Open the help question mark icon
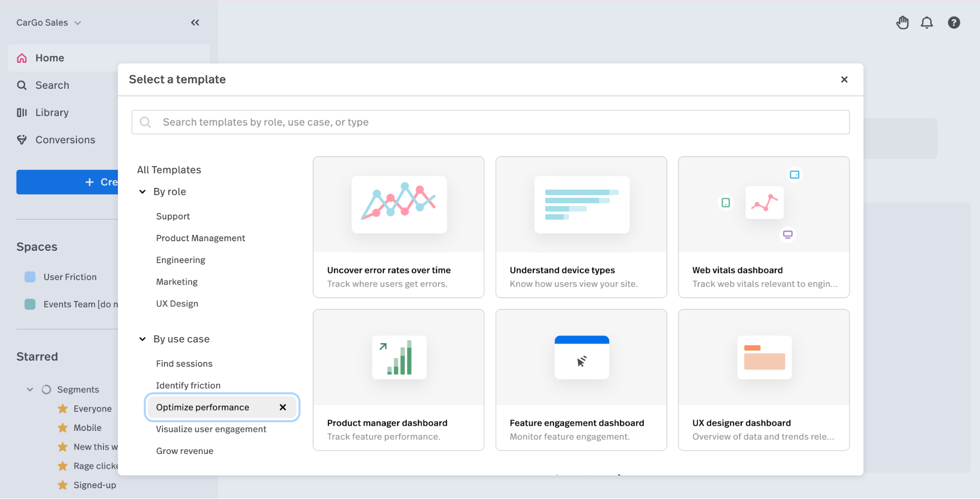This screenshot has height=499, width=980. [954, 23]
